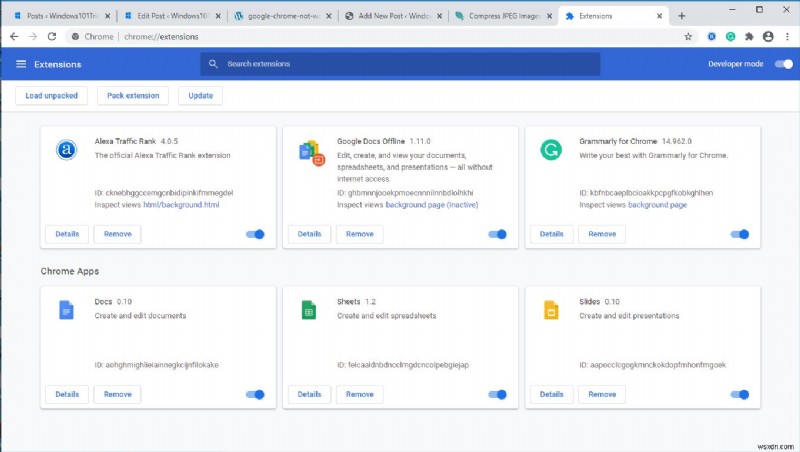
Task: Bookmark this page with the star icon
Action: pyautogui.click(x=688, y=36)
